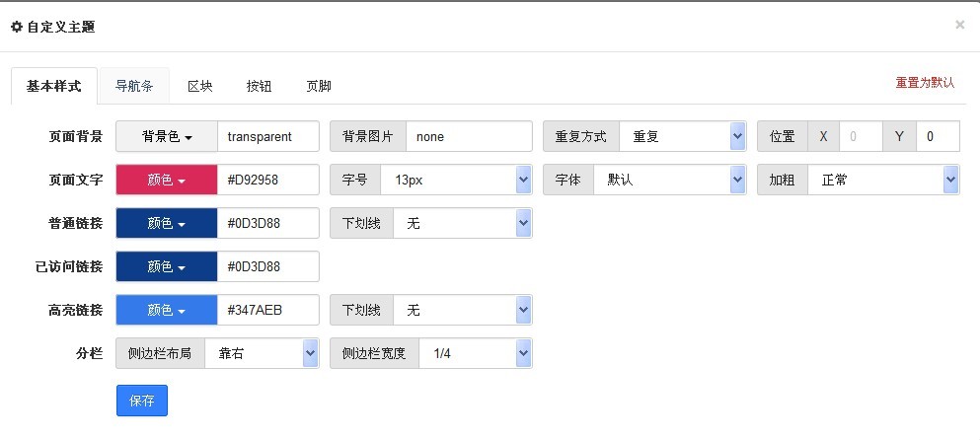Go to the 页脚 tab
This screenshot has height=440, width=980.
[x=319, y=86]
